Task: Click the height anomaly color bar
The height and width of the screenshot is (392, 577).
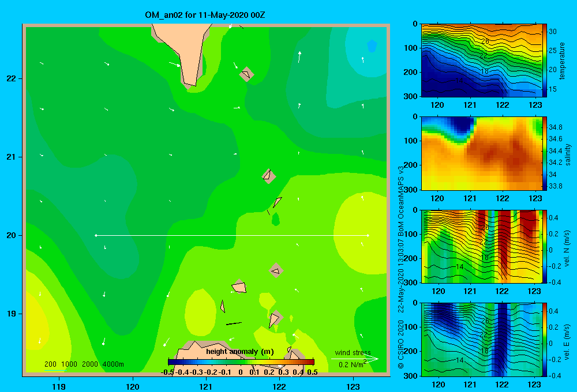Action: (241, 362)
